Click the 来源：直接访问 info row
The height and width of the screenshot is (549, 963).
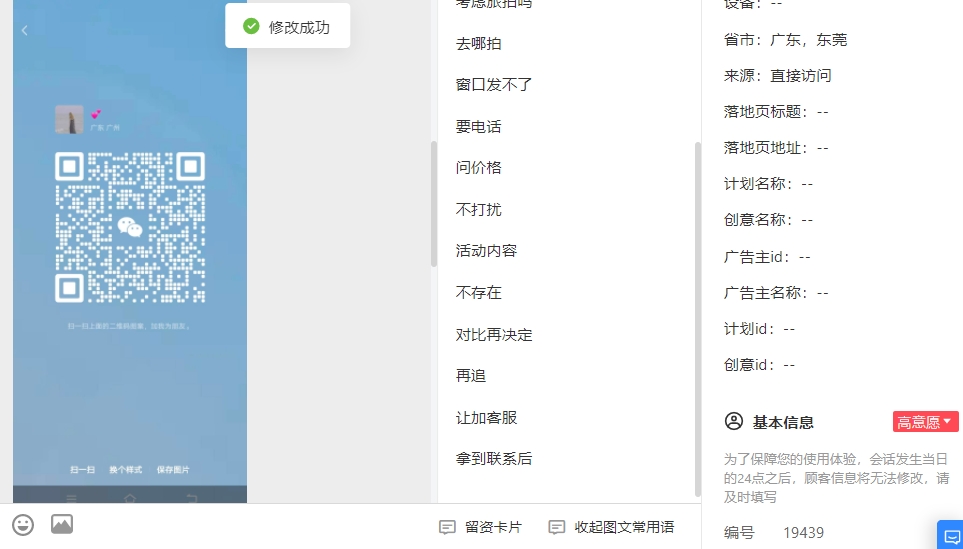tap(778, 76)
